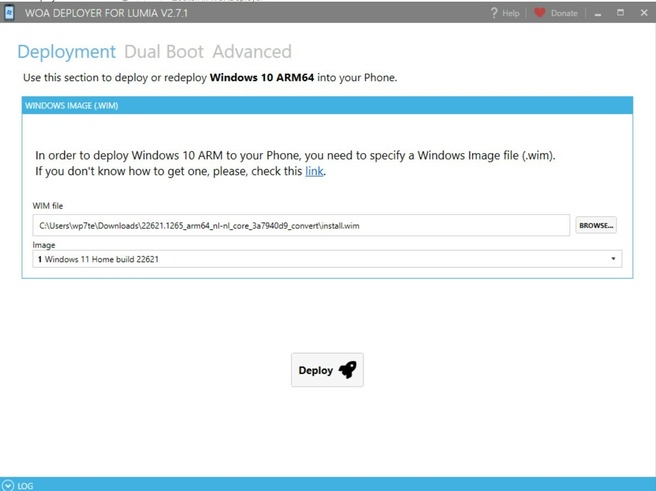Click inside the WIM file path field

(x=301, y=225)
